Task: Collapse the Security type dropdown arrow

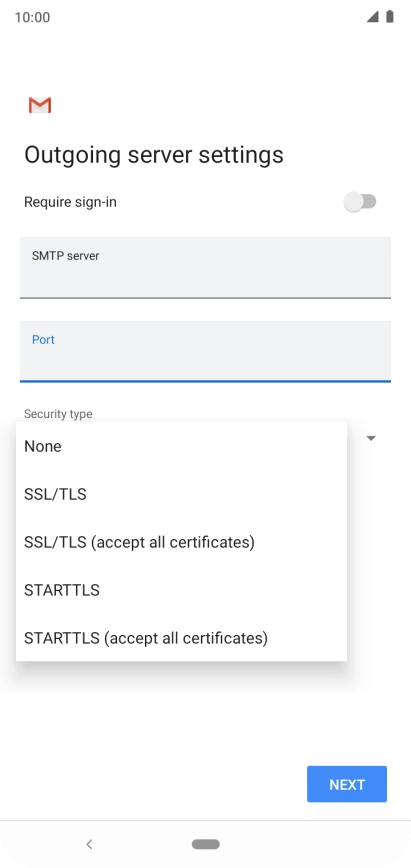Action: [x=371, y=438]
